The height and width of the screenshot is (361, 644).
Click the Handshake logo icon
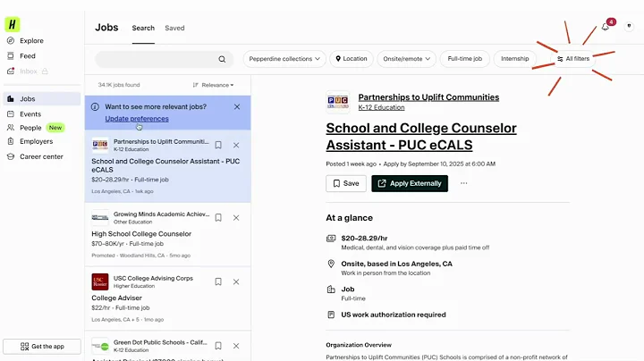[13, 25]
